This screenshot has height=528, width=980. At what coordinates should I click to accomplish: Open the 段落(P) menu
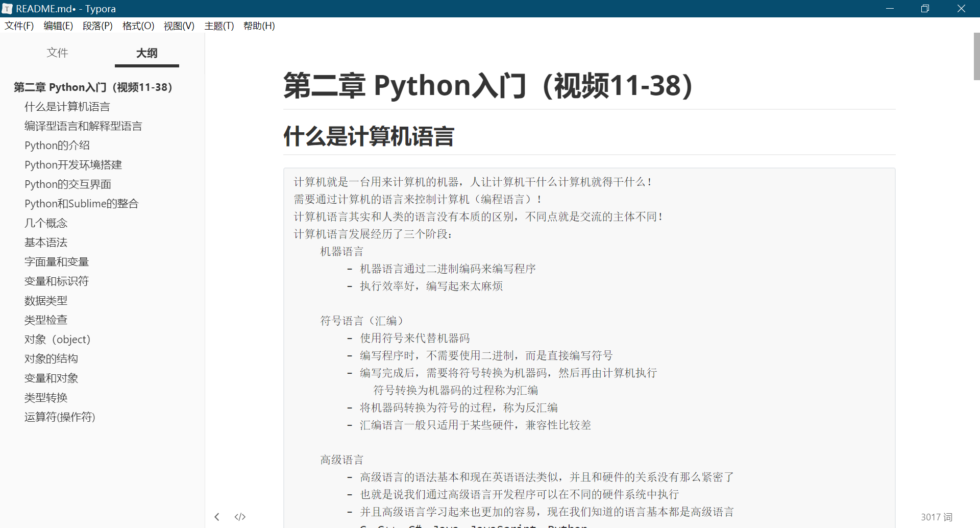(97, 26)
